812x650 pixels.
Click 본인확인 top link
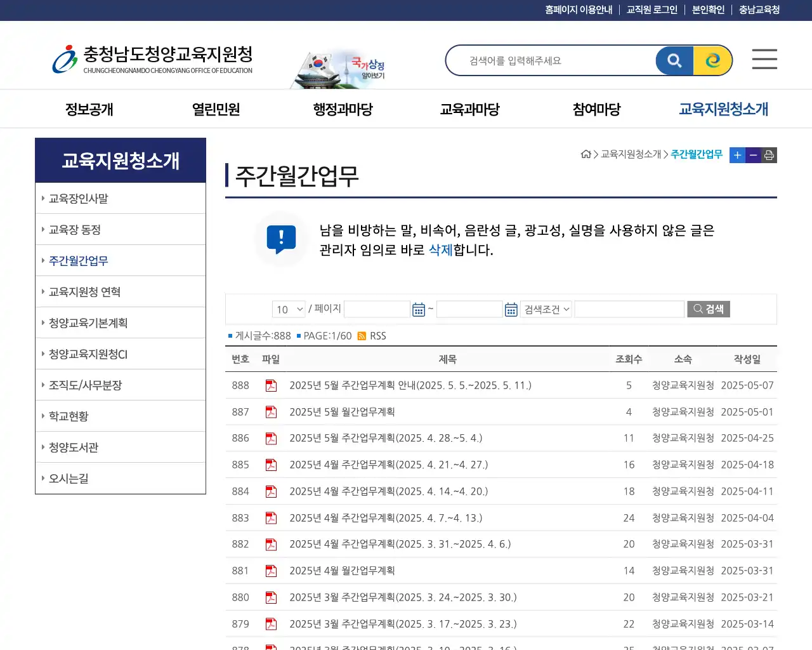pos(708,10)
